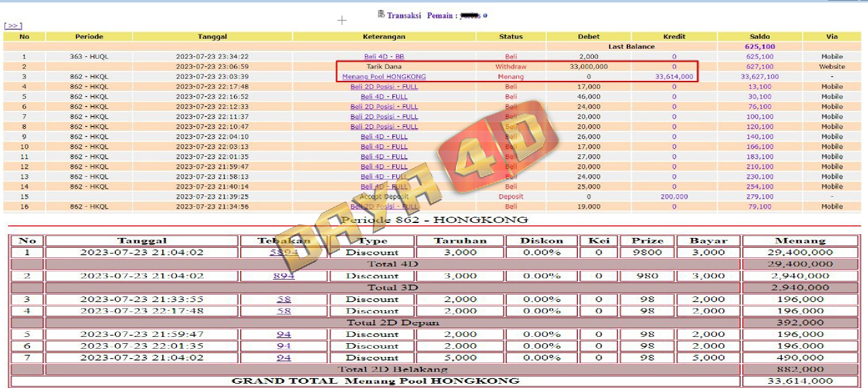The width and height of the screenshot is (868, 388).
Task: Click the Tanggal header in the upper table
Action: [212, 37]
